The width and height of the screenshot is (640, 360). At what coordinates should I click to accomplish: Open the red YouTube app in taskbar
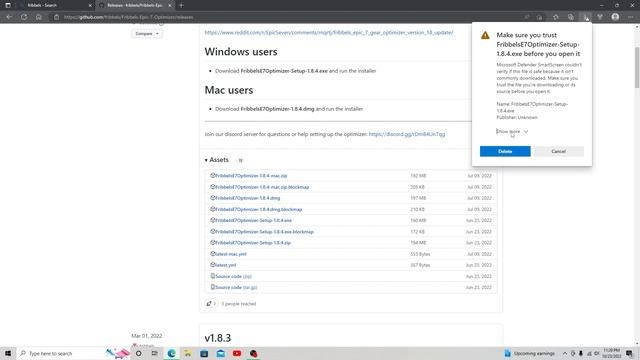point(237,353)
